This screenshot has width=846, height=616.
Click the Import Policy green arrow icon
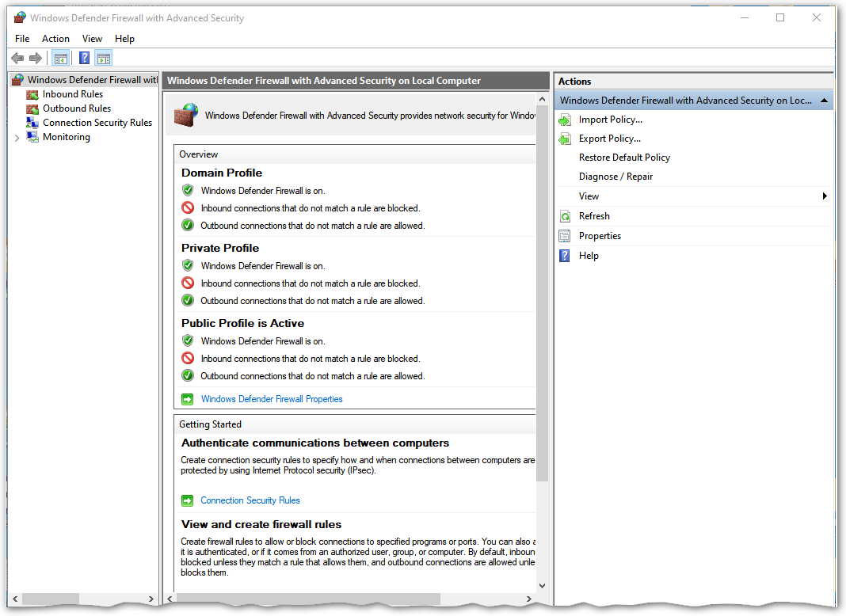pos(565,120)
